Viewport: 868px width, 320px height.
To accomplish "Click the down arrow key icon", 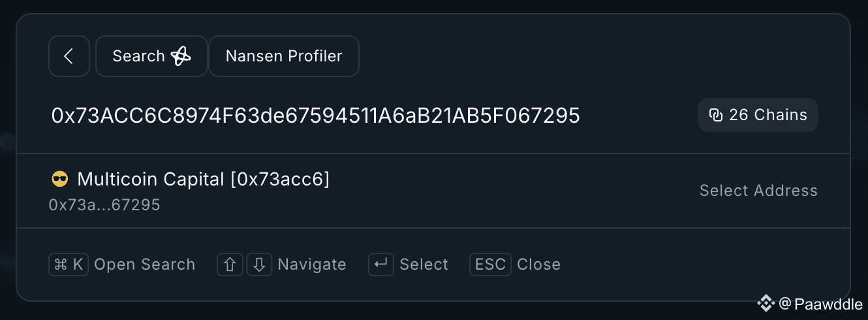I will point(259,264).
